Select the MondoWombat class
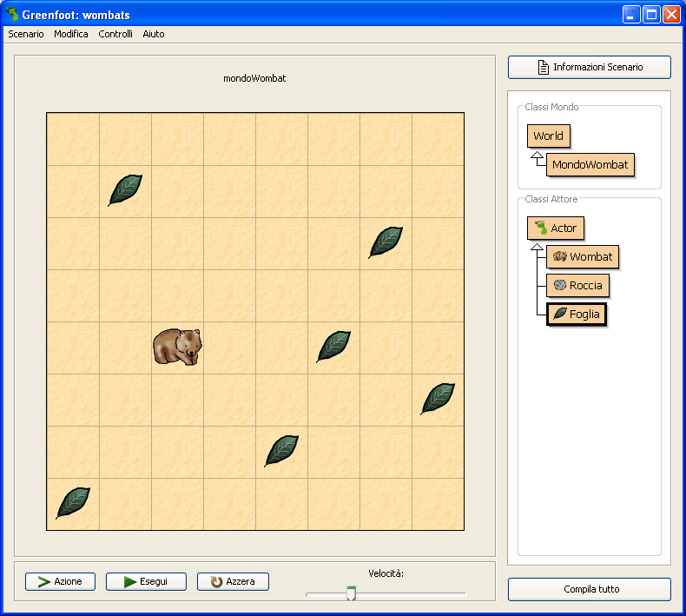This screenshot has height=616, width=686. pos(590,164)
